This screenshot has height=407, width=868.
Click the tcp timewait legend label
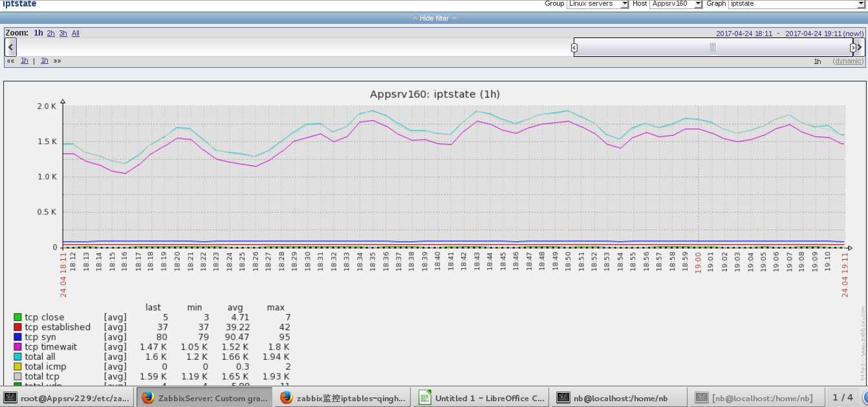coord(50,347)
